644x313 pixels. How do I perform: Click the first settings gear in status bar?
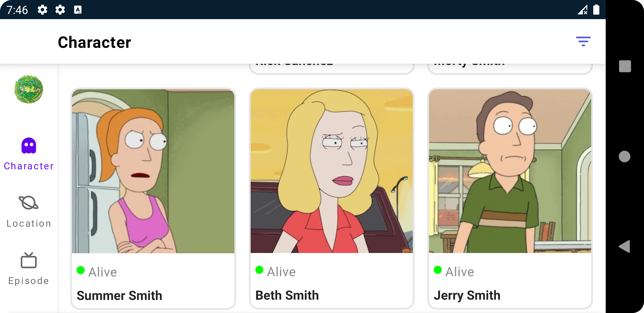(42, 10)
